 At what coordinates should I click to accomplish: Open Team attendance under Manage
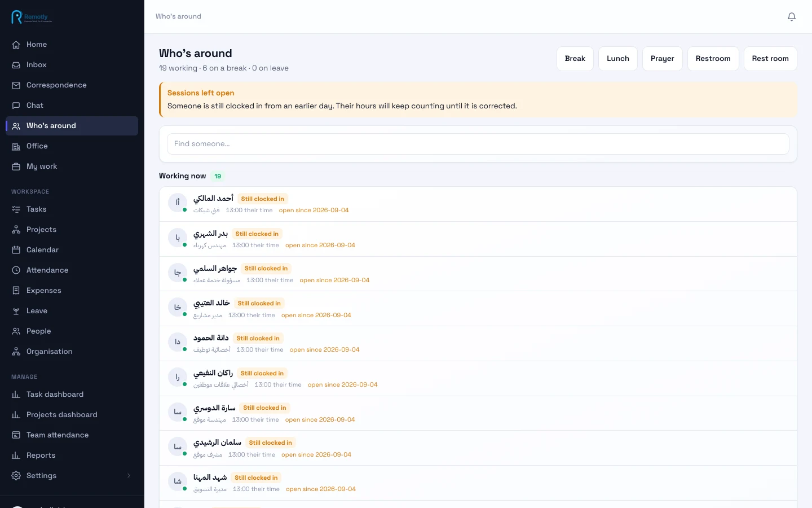point(72,435)
